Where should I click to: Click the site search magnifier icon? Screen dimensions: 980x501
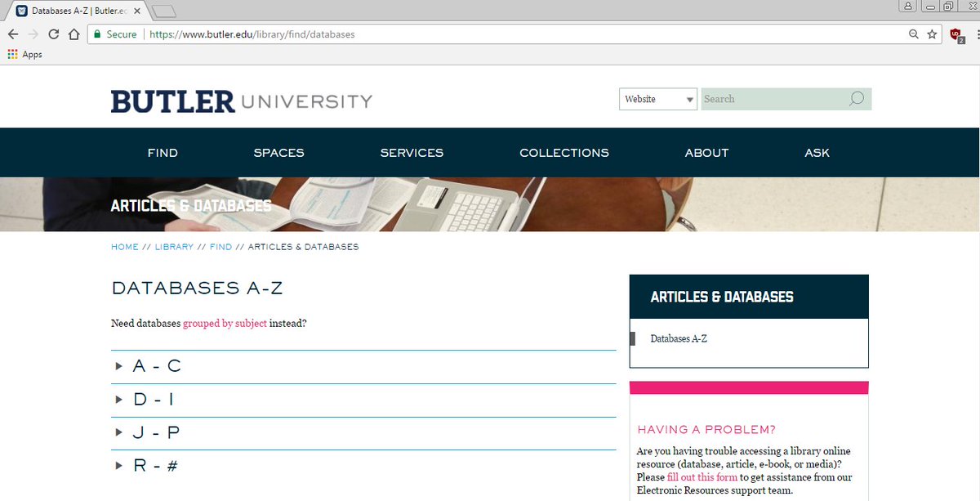[x=856, y=99]
